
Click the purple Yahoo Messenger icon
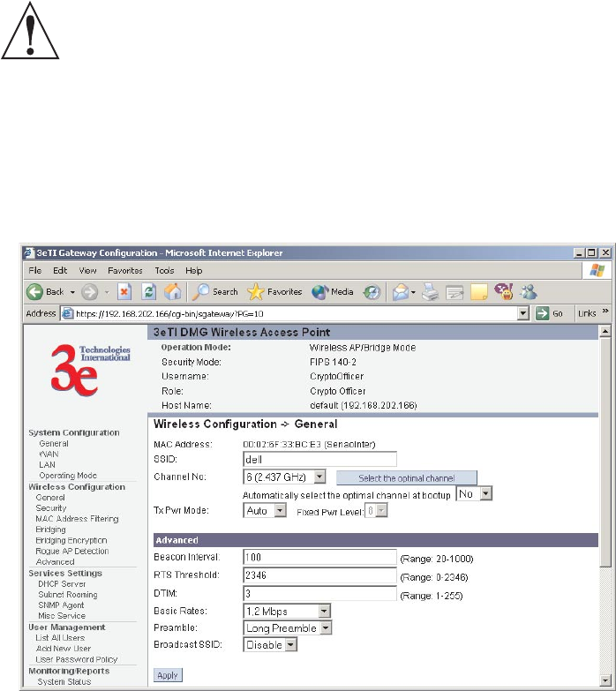(504, 292)
